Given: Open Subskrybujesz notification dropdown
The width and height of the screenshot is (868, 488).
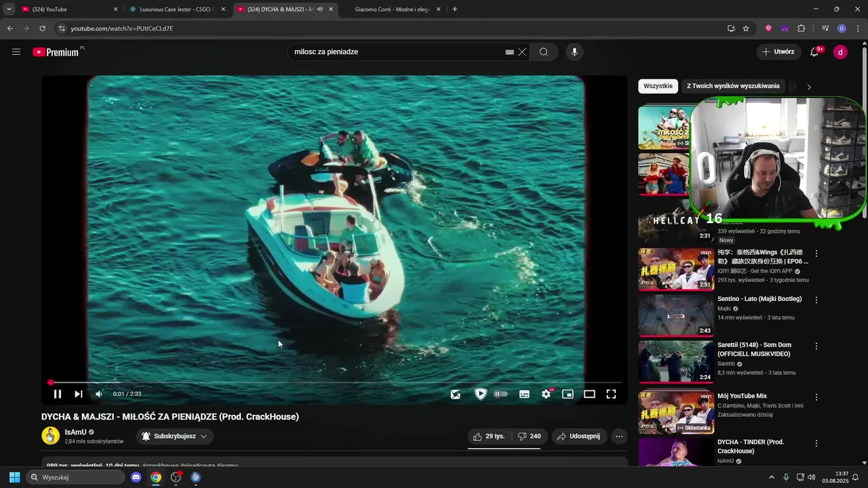Looking at the screenshot, I should (175, 436).
